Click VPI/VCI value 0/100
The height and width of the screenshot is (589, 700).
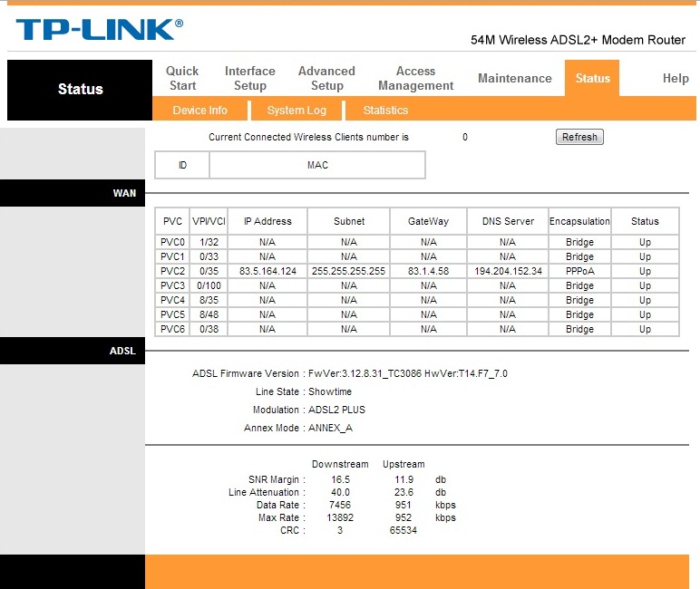tap(209, 285)
